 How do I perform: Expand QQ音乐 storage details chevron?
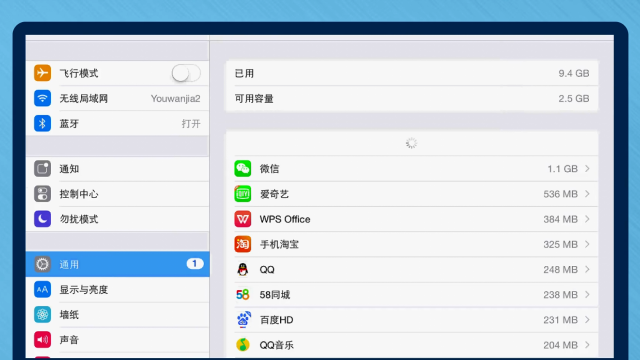(x=587, y=345)
